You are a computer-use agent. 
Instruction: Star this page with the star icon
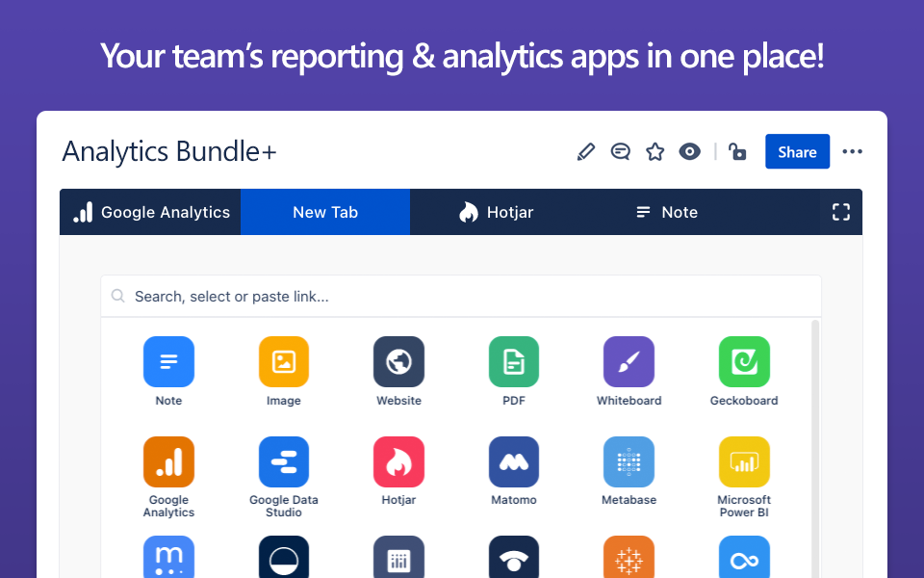coord(654,151)
